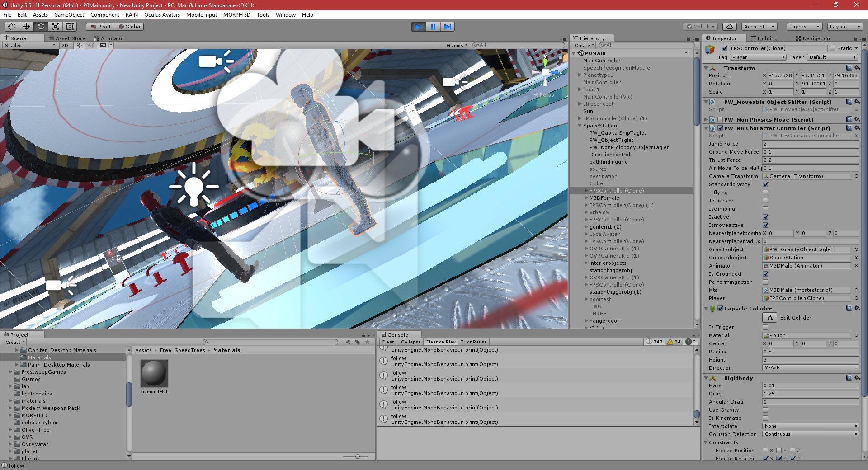Toggle Error Pause in console

click(x=473, y=342)
